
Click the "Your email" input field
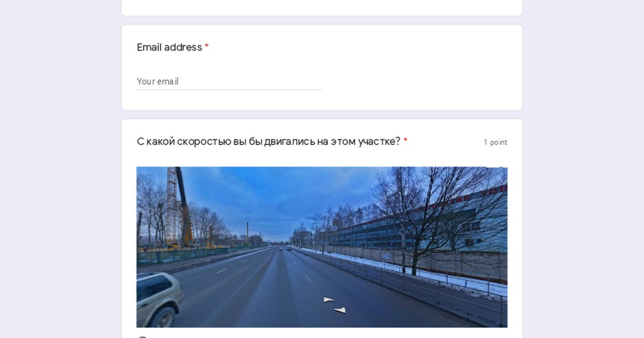[229, 82]
